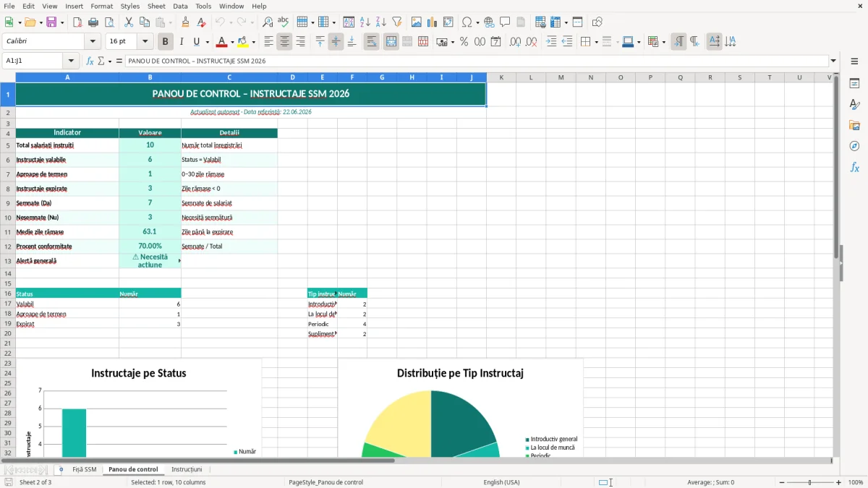The image size is (868, 488).
Task: Click Export as PDF icon
Action: [77, 22]
